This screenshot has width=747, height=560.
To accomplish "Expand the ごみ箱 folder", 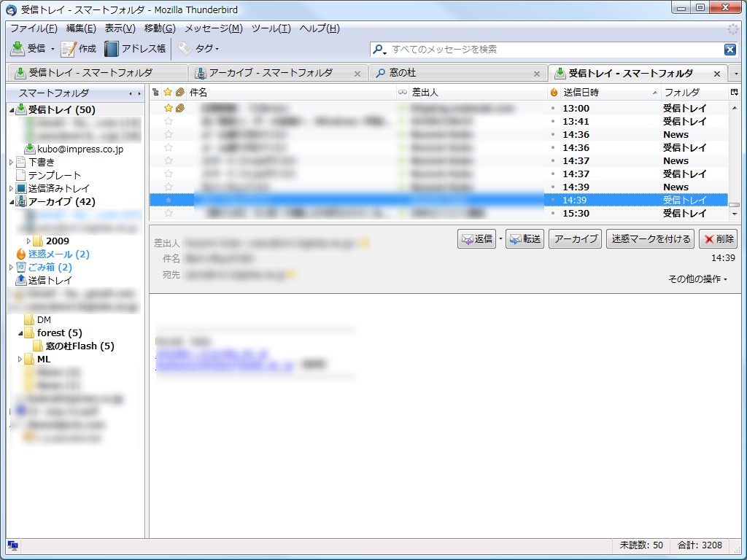I will pos(12,267).
